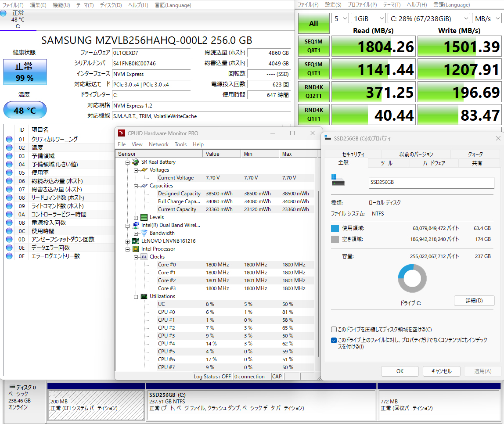Enable the compress this drive checkbox
Viewport: 504px width, 424px height.
point(334,330)
